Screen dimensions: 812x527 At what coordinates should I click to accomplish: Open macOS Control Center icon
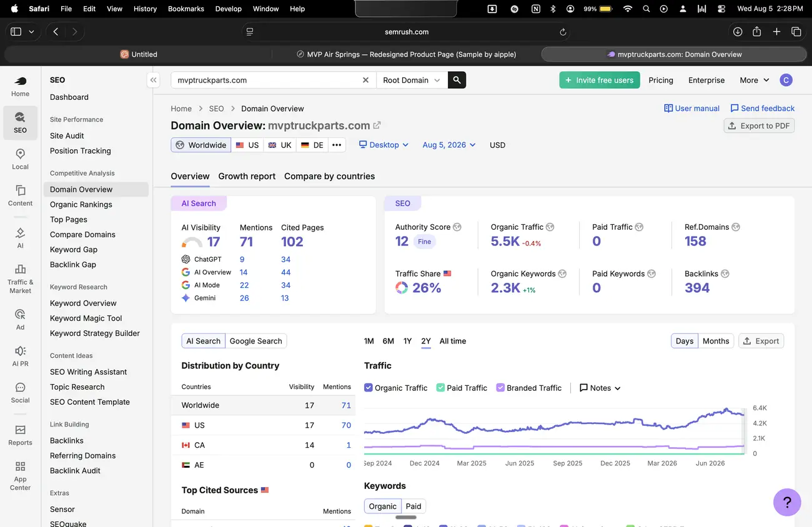pos(721,9)
